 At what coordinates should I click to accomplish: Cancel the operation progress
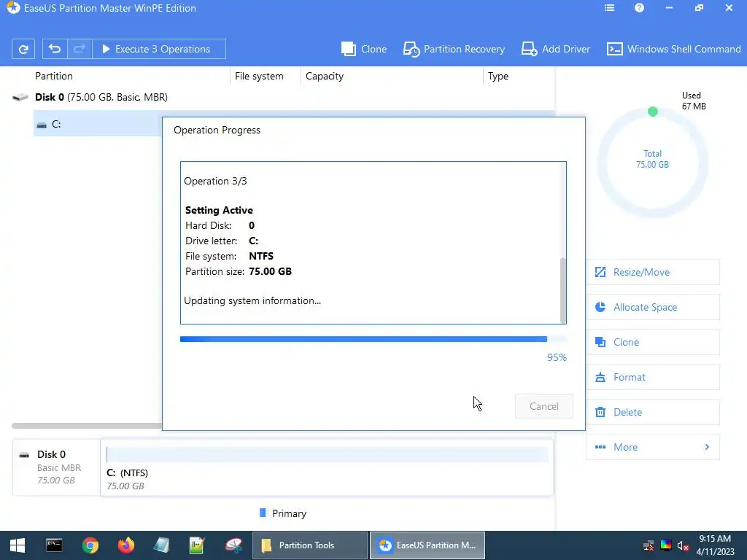(544, 406)
